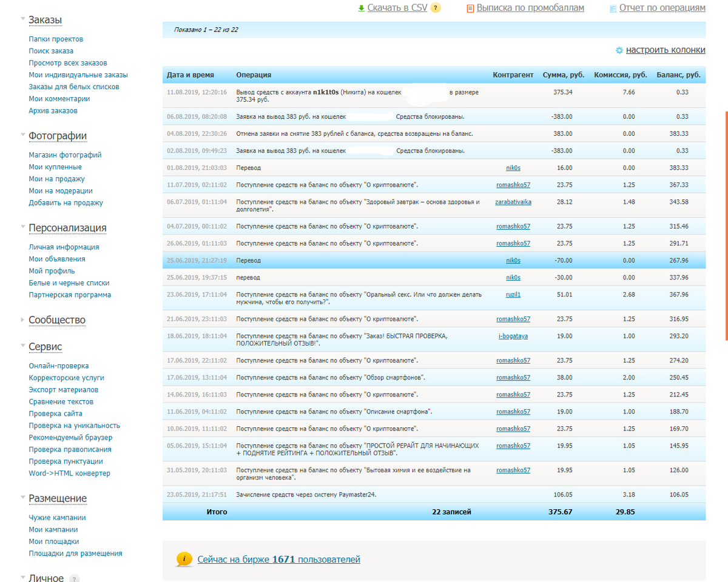The image size is (728, 582).
Task: Open Мои на модерации
Action: pyautogui.click(x=61, y=191)
